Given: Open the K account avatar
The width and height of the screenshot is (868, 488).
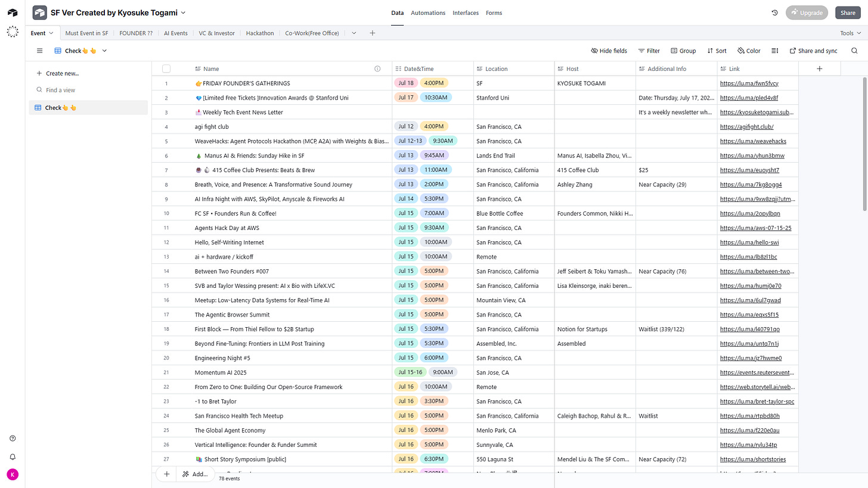Looking at the screenshot, I should [x=13, y=475].
